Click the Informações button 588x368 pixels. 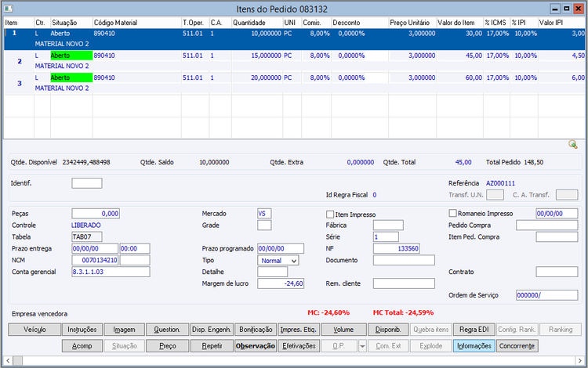tap(474, 345)
